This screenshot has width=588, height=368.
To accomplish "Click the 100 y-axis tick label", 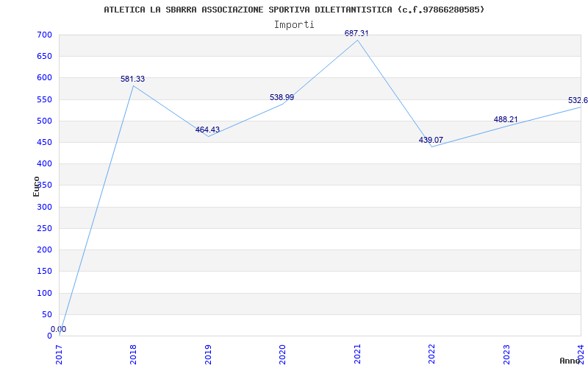I will point(44,293).
